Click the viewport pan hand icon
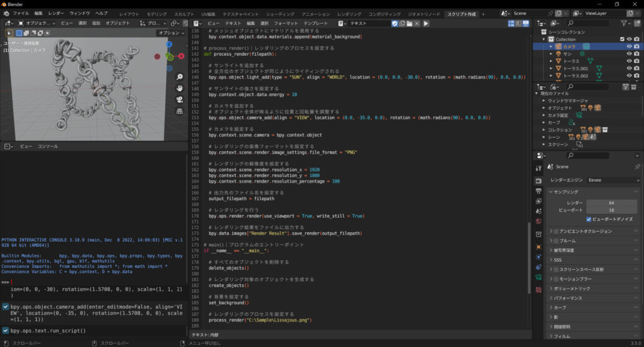 click(x=180, y=88)
